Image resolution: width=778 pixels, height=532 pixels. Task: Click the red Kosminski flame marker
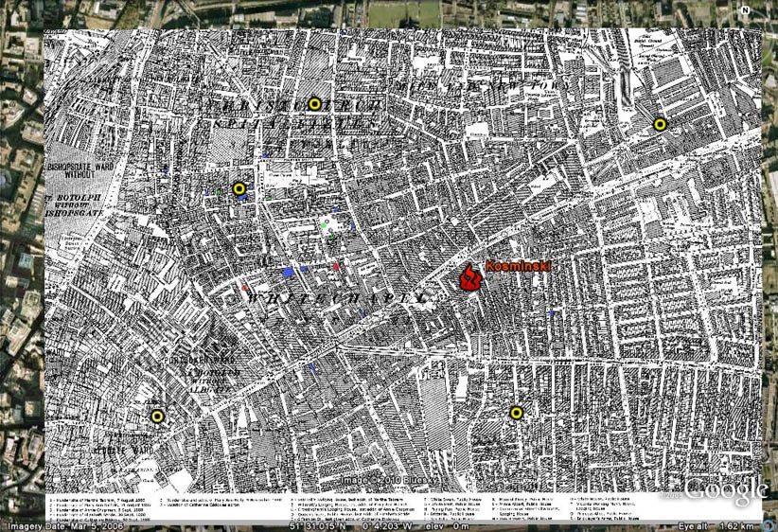pos(470,277)
